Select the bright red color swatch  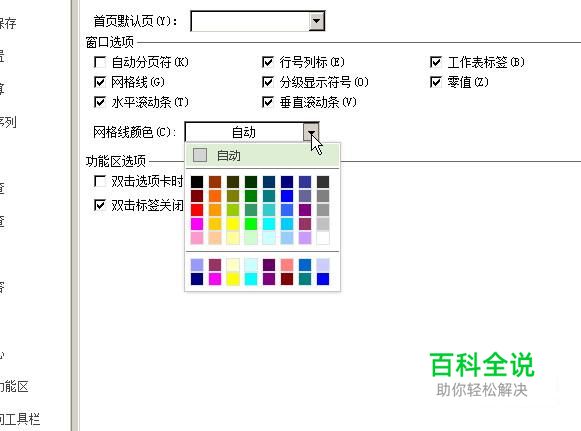click(x=197, y=210)
